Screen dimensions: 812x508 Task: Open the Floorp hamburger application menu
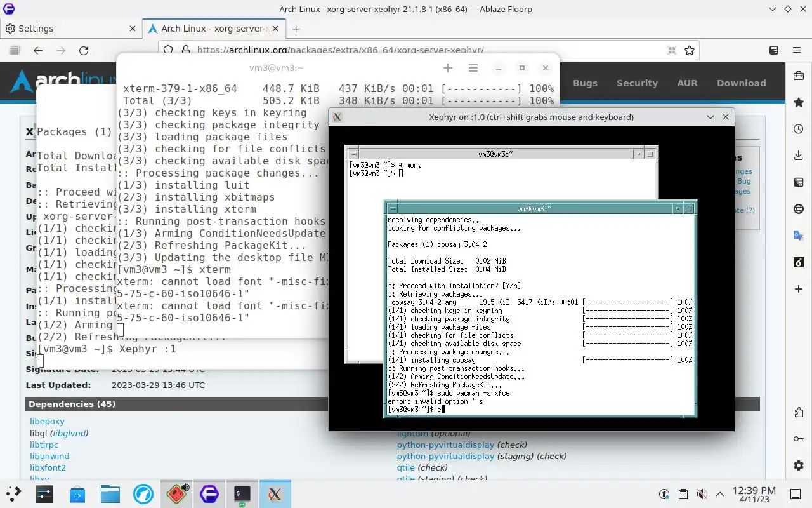click(797, 50)
